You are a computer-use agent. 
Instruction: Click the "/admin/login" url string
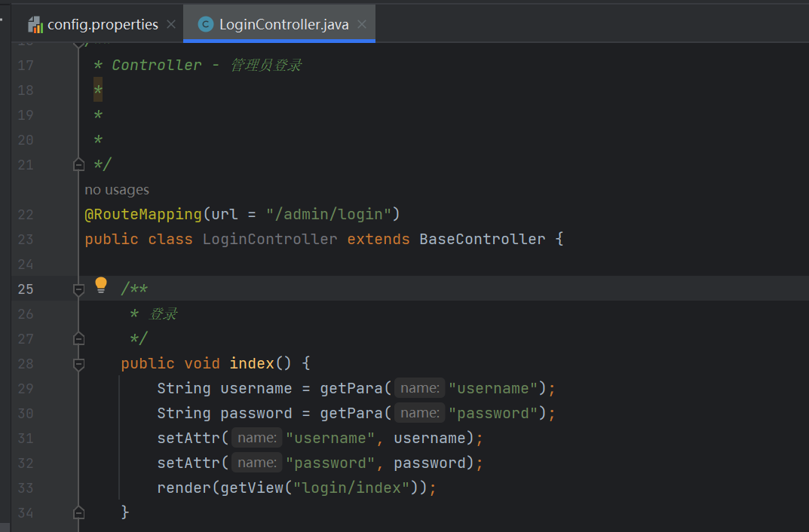coord(328,214)
